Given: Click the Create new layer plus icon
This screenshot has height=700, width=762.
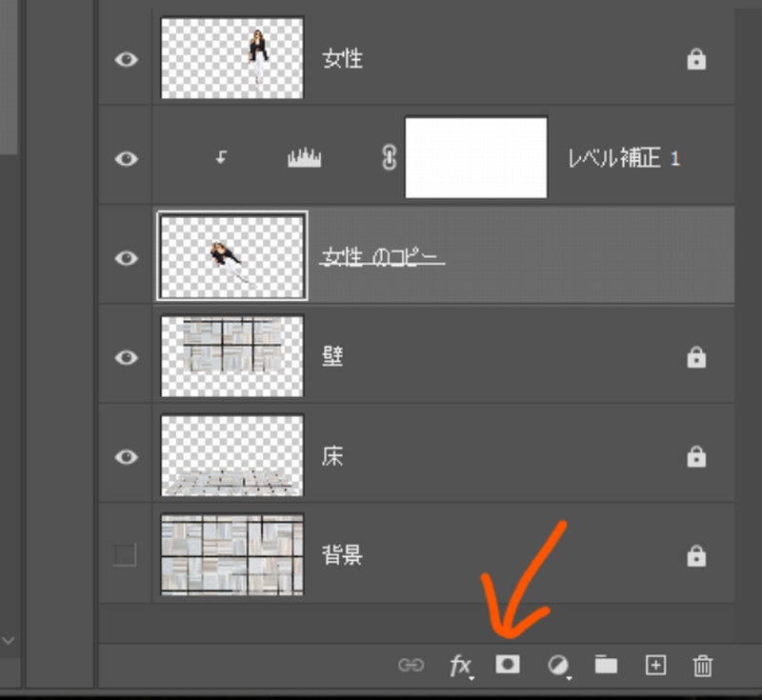Looking at the screenshot, I should (x=655, y=665).
